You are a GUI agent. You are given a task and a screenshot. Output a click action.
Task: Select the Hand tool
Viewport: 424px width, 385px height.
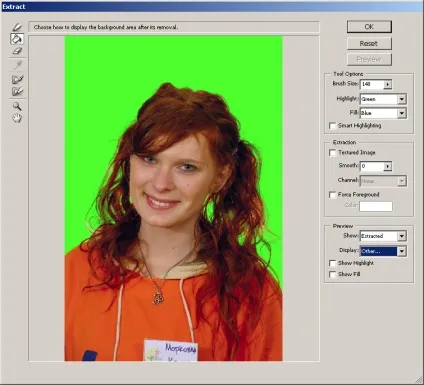17,118
